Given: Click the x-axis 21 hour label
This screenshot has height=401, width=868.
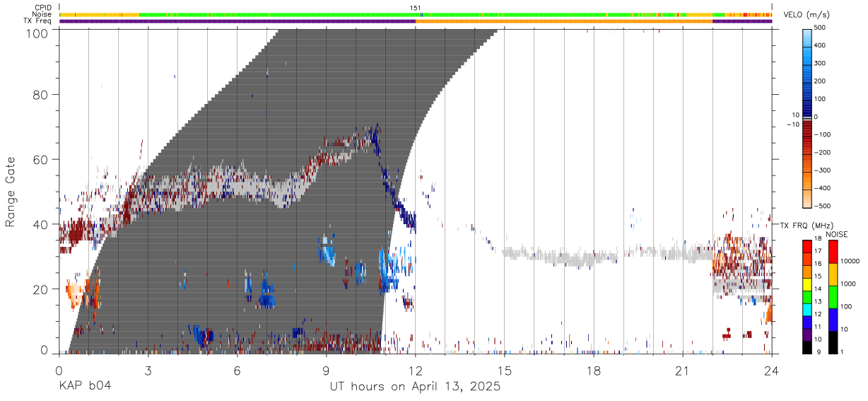Looking at the screenshot, I should (683, 370).
